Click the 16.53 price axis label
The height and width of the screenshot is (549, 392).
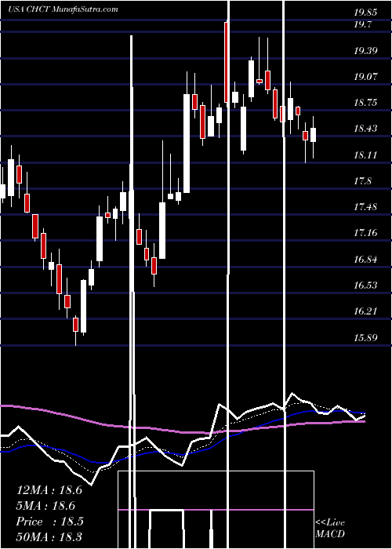tap(365, 285)
